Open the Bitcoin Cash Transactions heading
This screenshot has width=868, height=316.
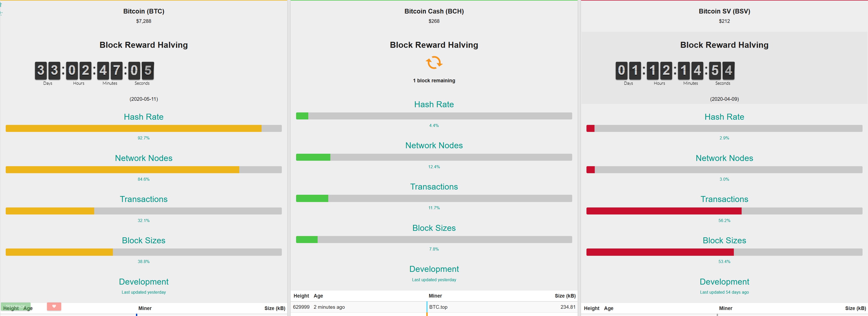point(434,186)
